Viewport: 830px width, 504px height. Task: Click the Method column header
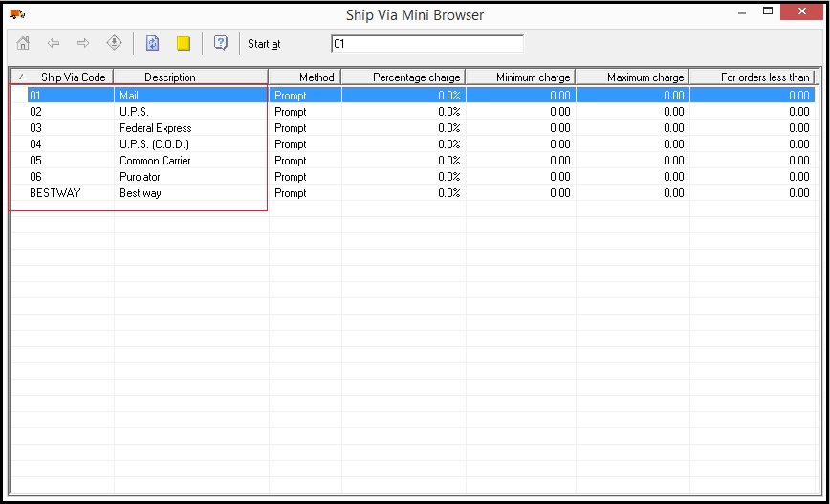(305, 77)
